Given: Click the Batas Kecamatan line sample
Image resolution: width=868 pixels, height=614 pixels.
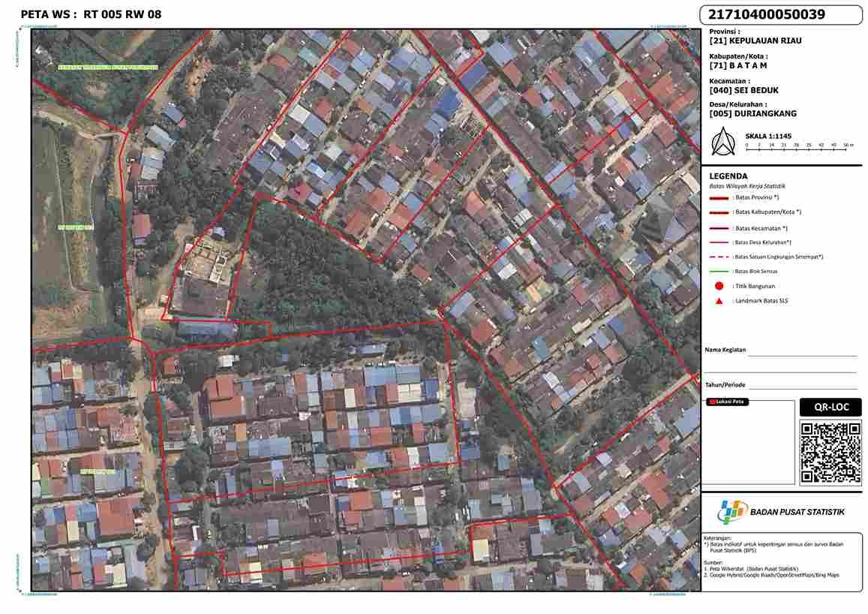Looking at the screenshot, I should pos(719,228).
